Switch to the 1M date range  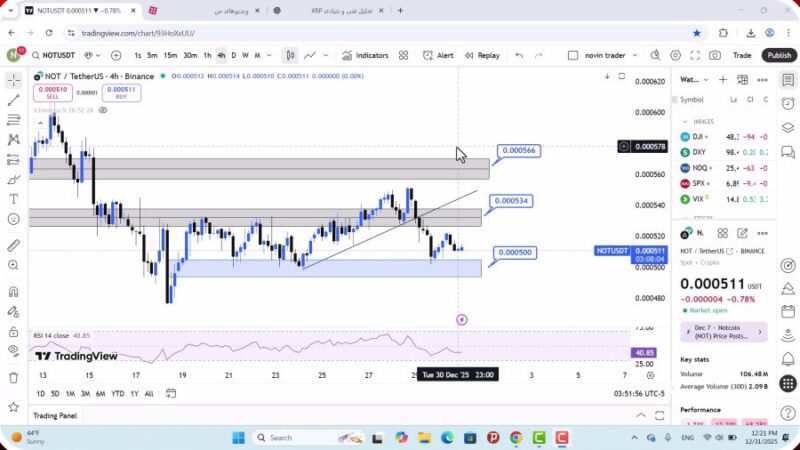(x=70, y=394)
